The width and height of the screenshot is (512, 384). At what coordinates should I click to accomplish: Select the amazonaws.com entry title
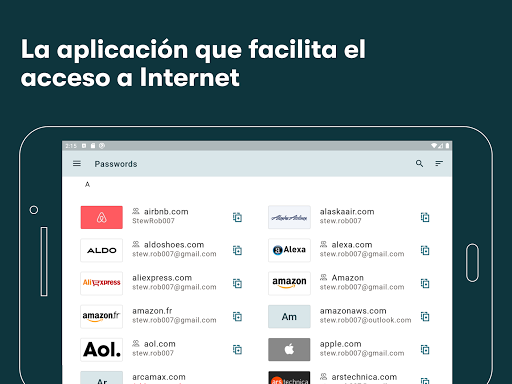coord(353,311)
